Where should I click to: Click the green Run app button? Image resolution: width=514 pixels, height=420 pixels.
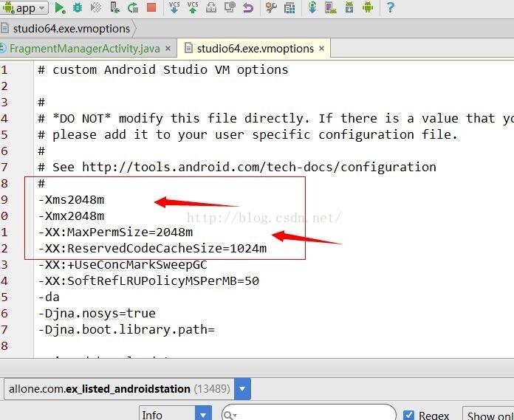[x=59, y=7]
